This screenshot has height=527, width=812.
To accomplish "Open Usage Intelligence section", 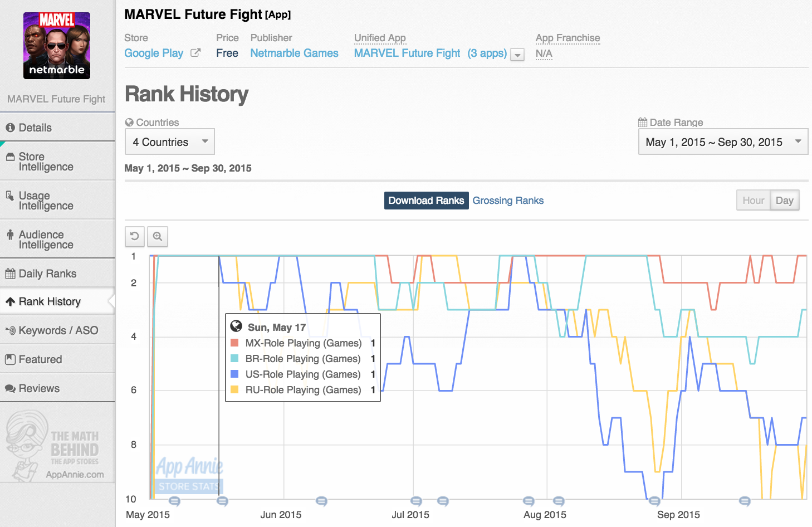I will point(57,201).
